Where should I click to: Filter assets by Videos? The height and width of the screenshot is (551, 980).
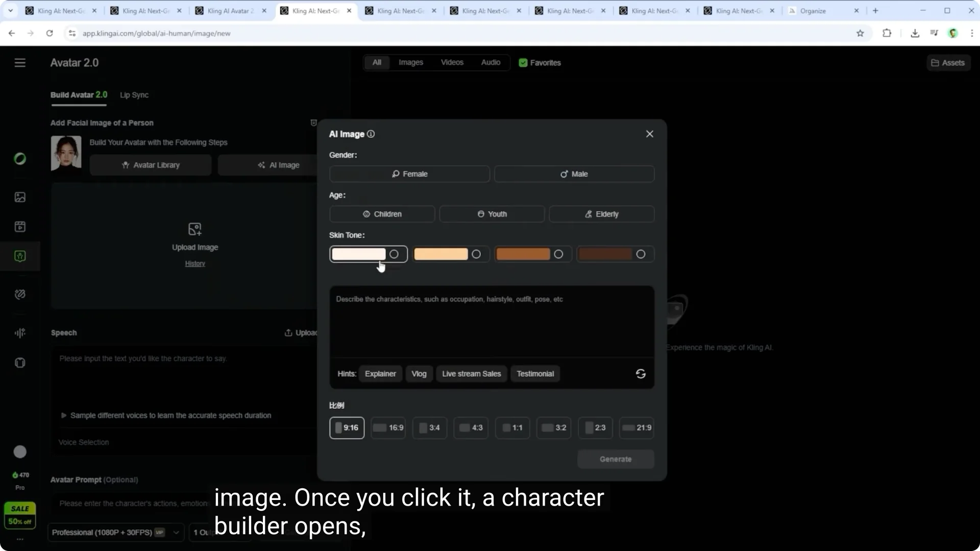pos(452,62)
